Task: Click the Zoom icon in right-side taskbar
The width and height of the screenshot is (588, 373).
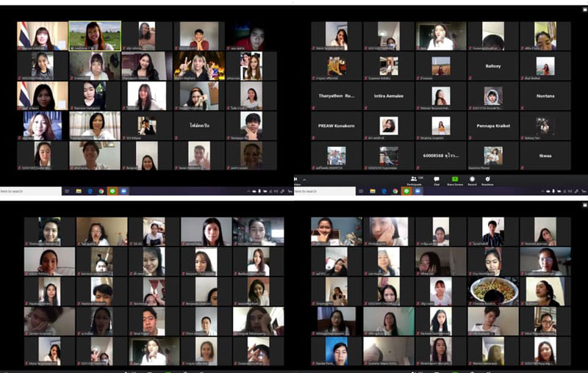Action: (417, 191)
